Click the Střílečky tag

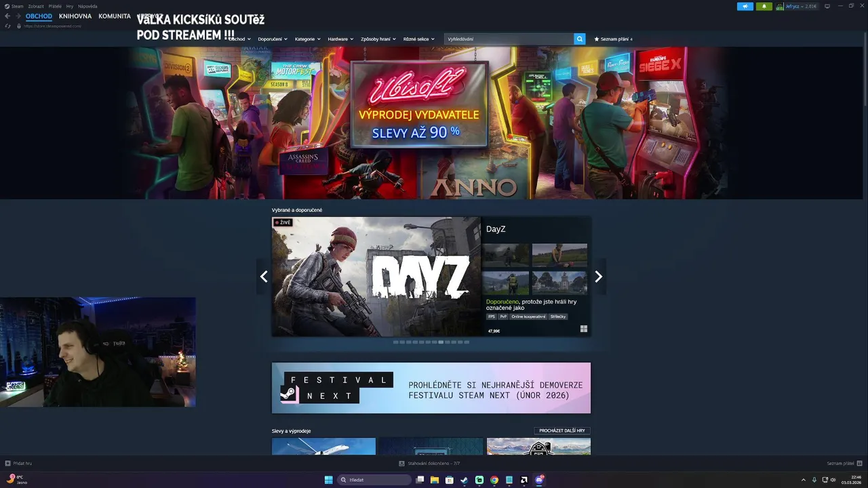558,317
